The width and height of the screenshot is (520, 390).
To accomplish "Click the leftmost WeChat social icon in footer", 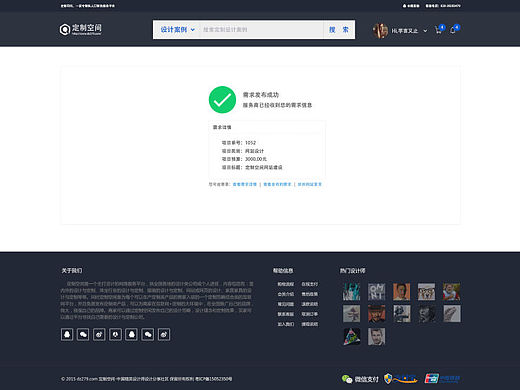I will click(x=83, y=334).
